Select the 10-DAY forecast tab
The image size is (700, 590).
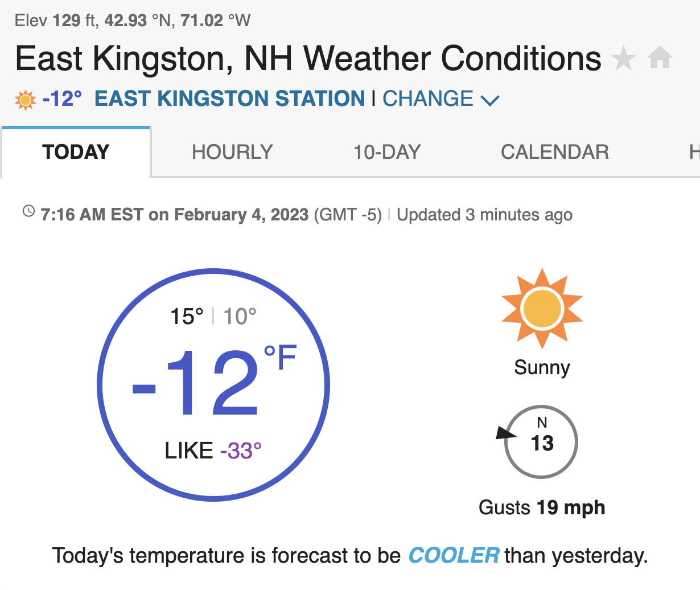coord(387,152)
